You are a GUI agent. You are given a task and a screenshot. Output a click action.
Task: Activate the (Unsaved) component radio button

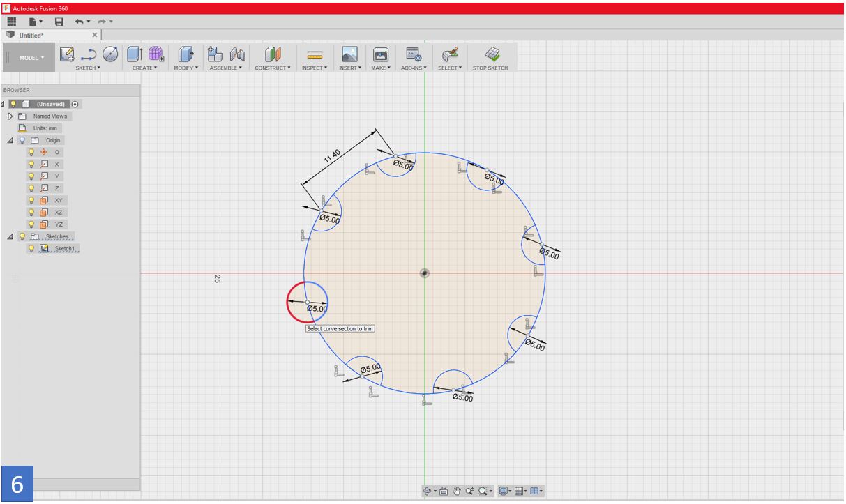(75, 104)
